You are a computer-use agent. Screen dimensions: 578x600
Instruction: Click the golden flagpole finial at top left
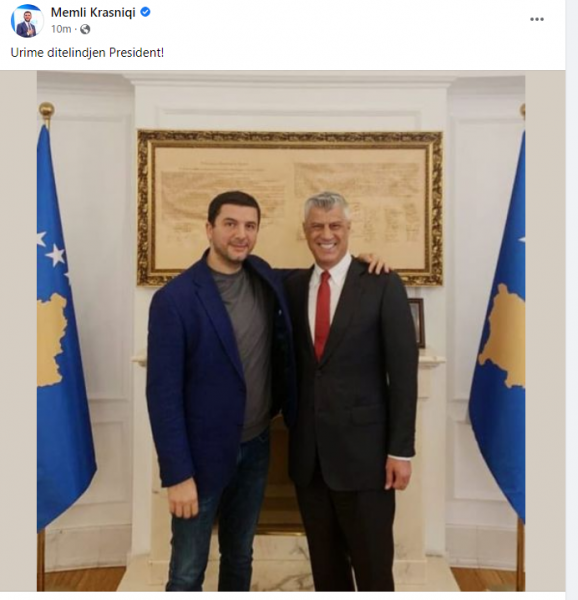tap(46, 110)
